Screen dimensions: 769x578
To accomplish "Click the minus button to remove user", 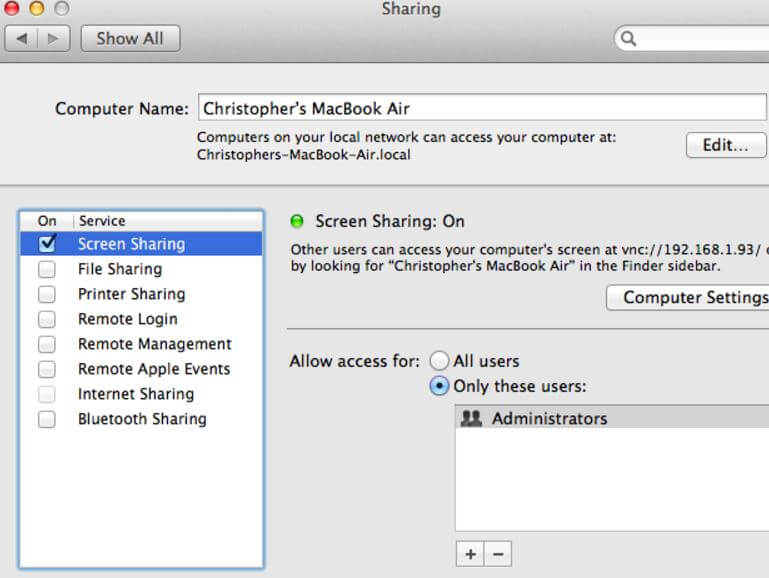I will 498,554.
